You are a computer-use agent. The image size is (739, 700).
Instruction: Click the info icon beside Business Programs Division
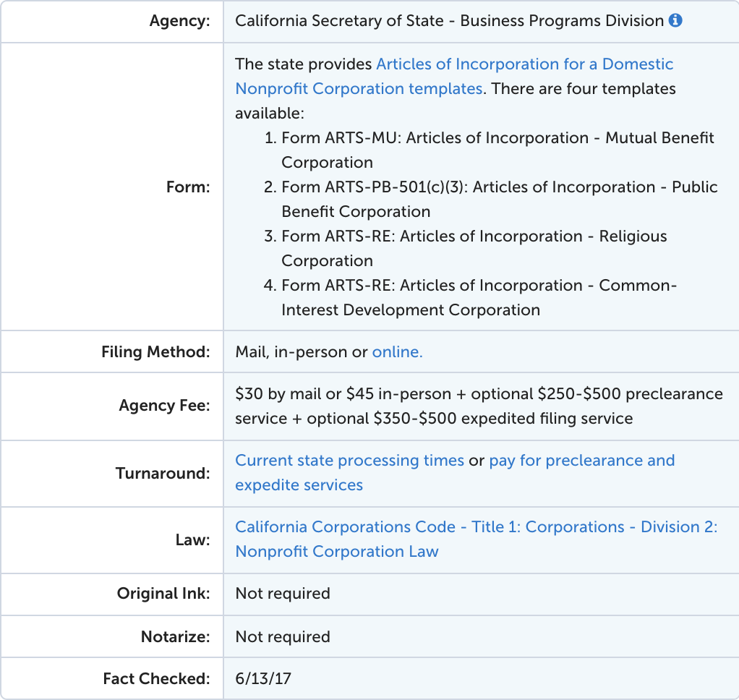tap(675, 20)
